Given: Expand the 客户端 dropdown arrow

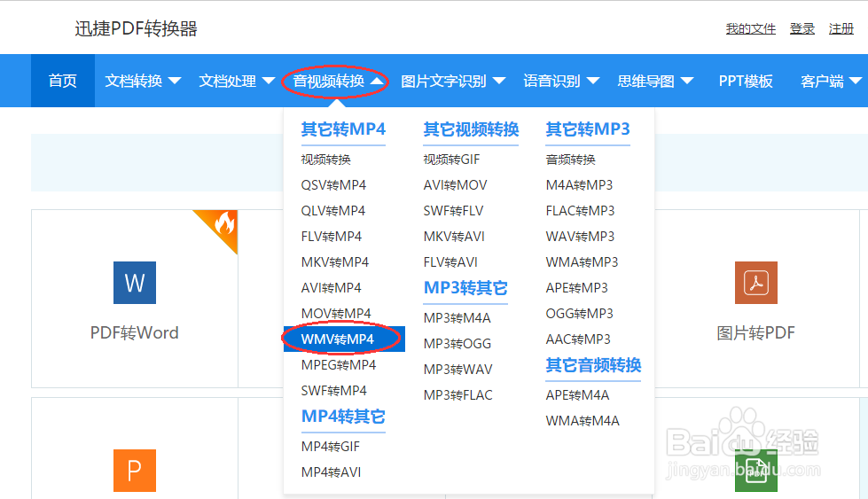Looking at the screenshot, I should [x=856, y=81].
